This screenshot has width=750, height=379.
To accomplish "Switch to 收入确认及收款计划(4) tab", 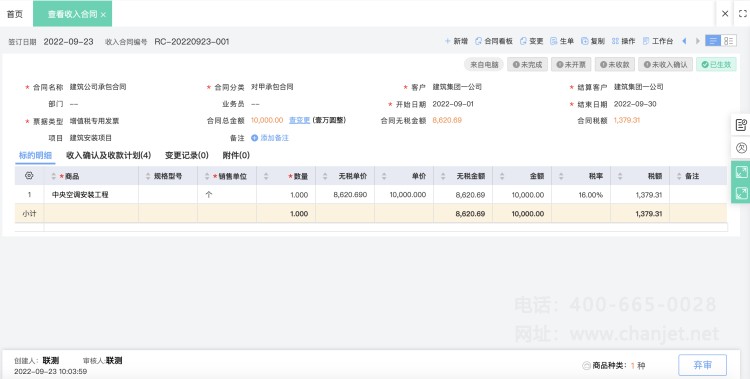I will [x=109, y=155].
